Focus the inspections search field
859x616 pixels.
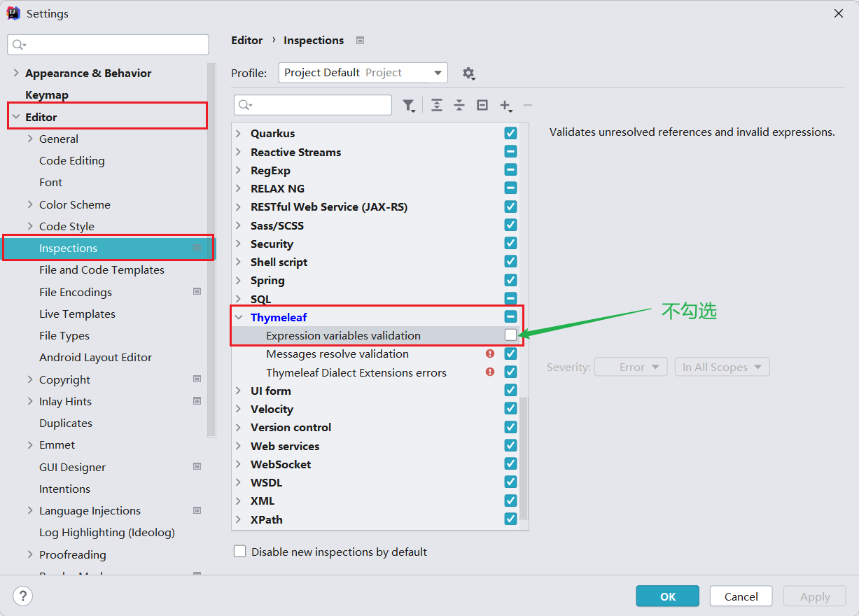point(313,105)
